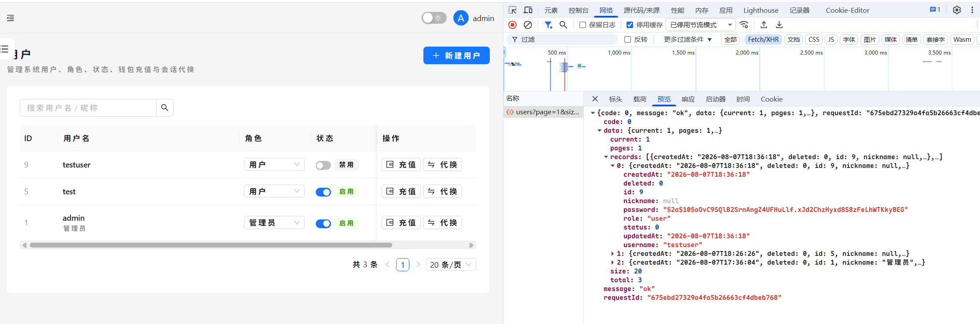The height and width of the screenshot is (324, 980).
Task: Toggle the device toolbar icon in DevTools
Action: (528, 10)
